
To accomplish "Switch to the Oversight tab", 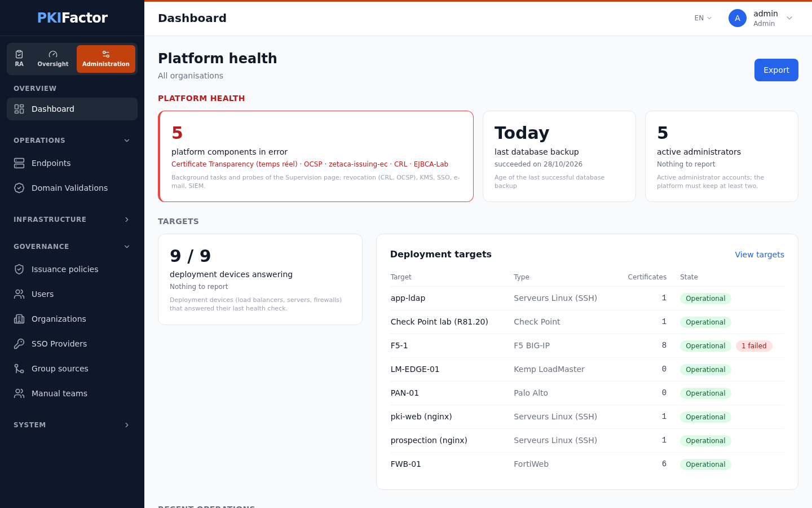I will (x=53, y=59).
